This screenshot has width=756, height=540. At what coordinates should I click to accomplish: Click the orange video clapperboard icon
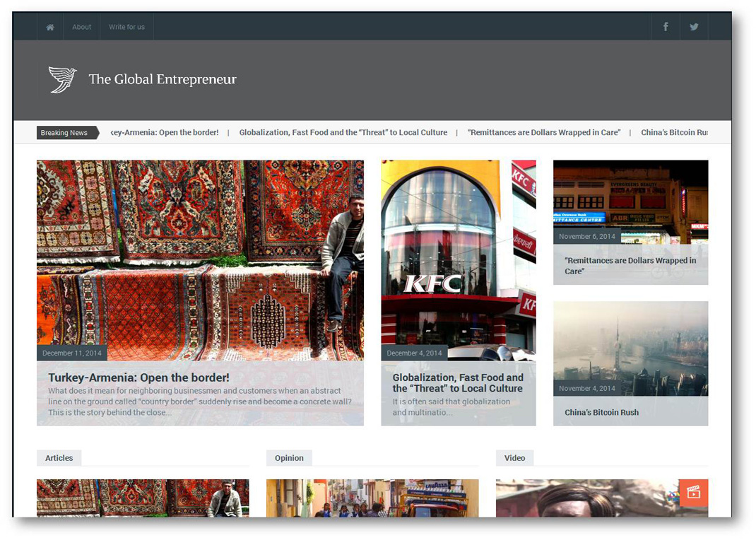pos(693,492)
